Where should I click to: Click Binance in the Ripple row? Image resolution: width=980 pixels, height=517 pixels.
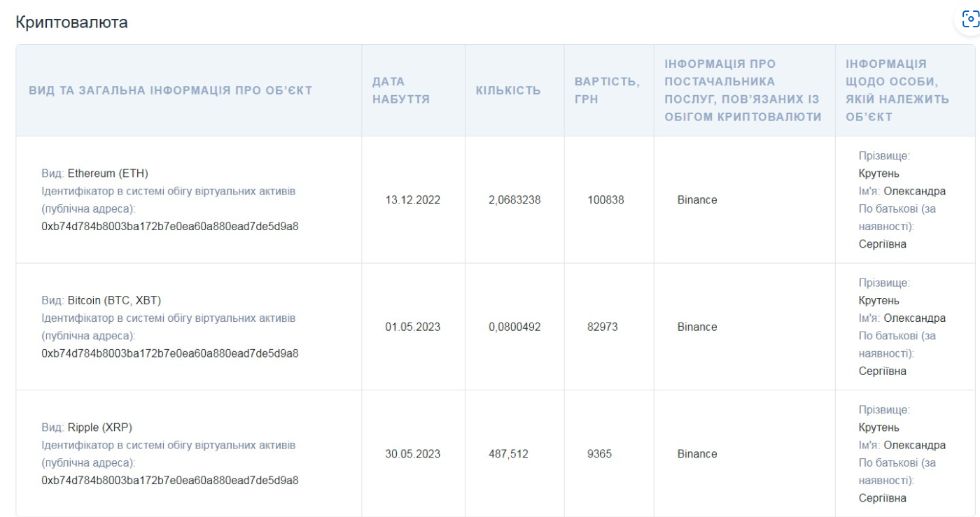pos(697,454)
